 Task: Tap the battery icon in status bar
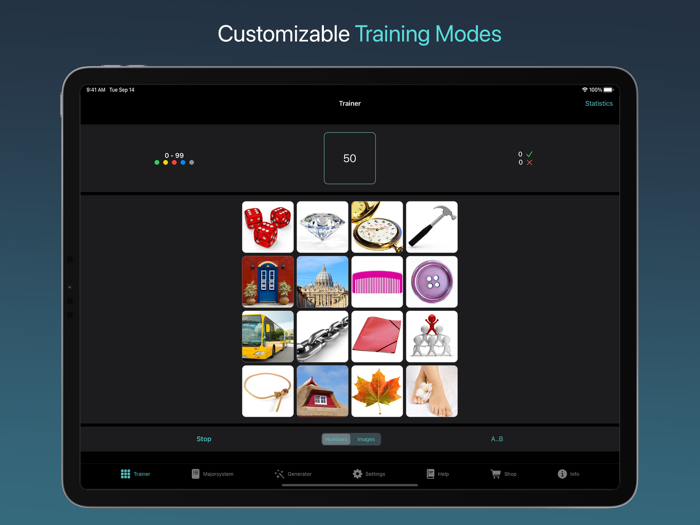[x=608, y=90]
